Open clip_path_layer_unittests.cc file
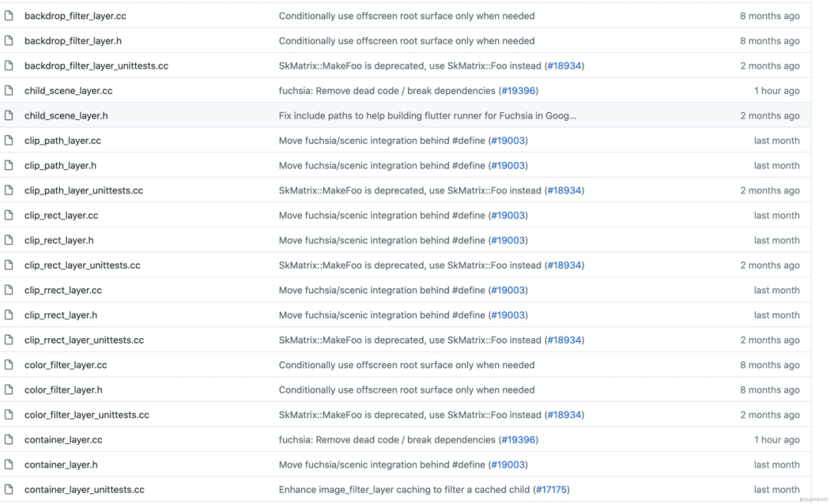Image resolution: width=830 pixels, height=504 pixels. click(x=84, y=191)
